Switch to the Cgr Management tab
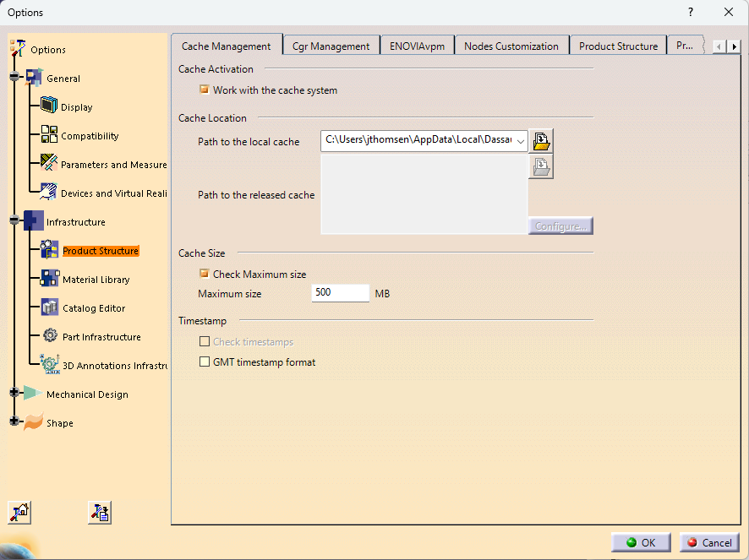The width and height of the screenshot is (749, 560). pos(331,46)
